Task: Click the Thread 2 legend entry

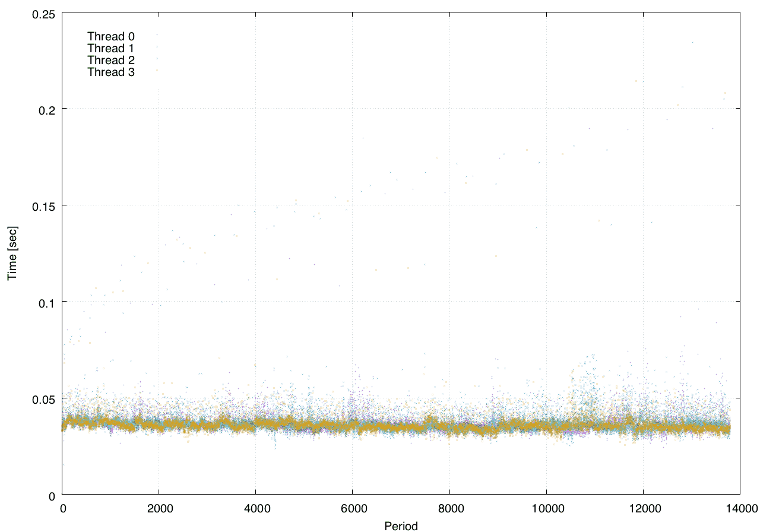Action: (111, 60)
